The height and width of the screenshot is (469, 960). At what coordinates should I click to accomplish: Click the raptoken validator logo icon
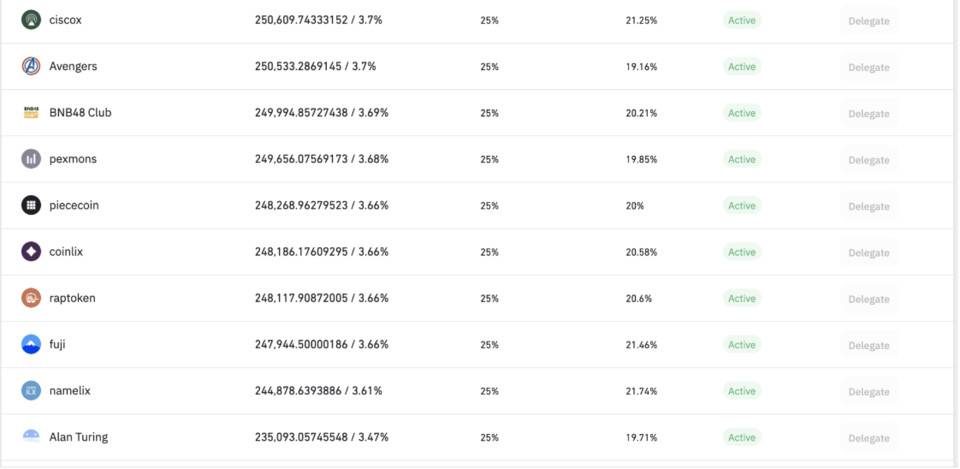[31, 298]
